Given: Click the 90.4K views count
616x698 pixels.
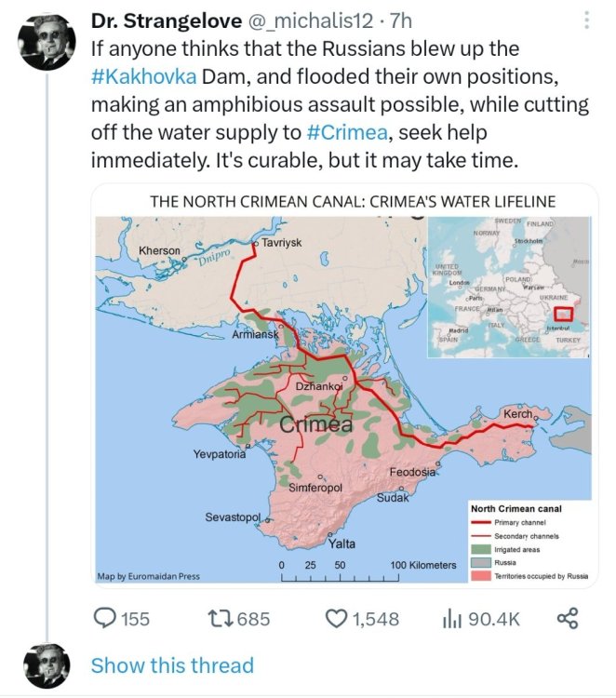Looking at the screenshot, I should pos(493,619).
